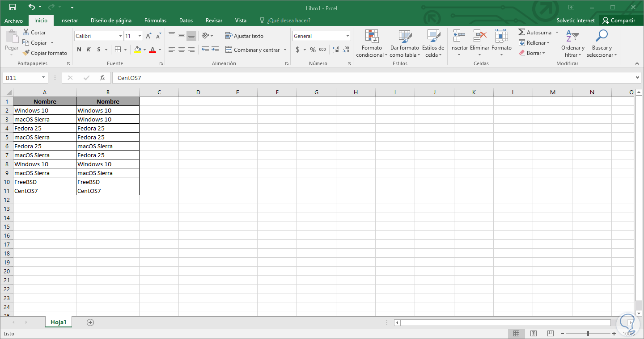Center cell text horizontally
This screenshot has height=339, width=644.
pyautogui.click(x=182, y=50)
